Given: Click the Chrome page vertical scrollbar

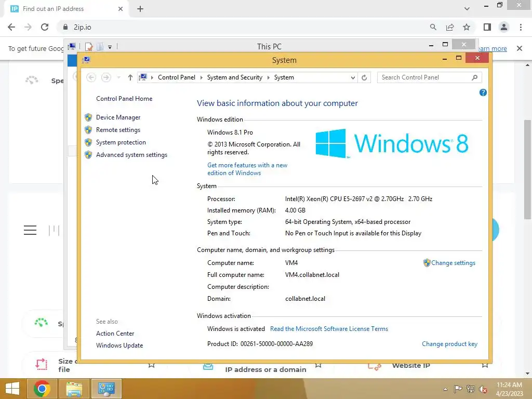Looking at the screenshot, I should pyautogui.click(x=527, y=170).
